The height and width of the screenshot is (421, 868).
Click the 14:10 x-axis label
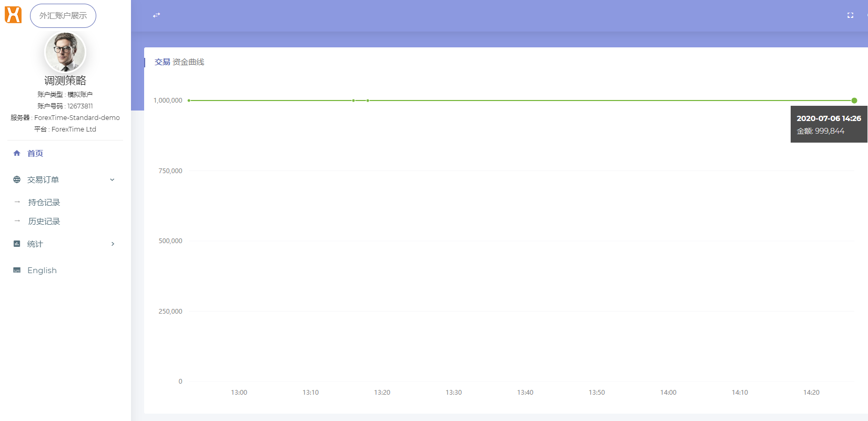click(x=740, y=393)
